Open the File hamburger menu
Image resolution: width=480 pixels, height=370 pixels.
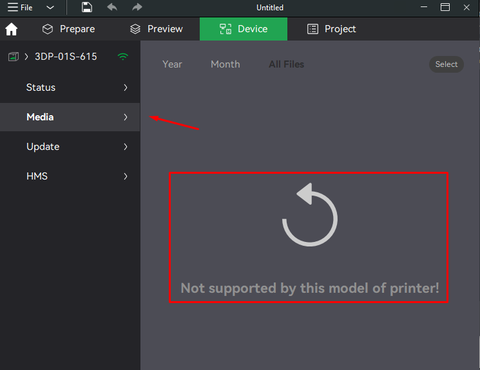click(20, 7)
